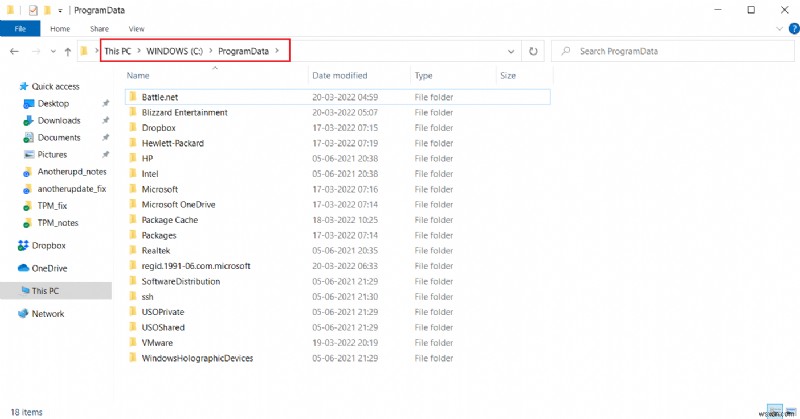Open anotherupdate_fix in the sidebar
Viewport: 800px width, 419px height.
[72, 189]
